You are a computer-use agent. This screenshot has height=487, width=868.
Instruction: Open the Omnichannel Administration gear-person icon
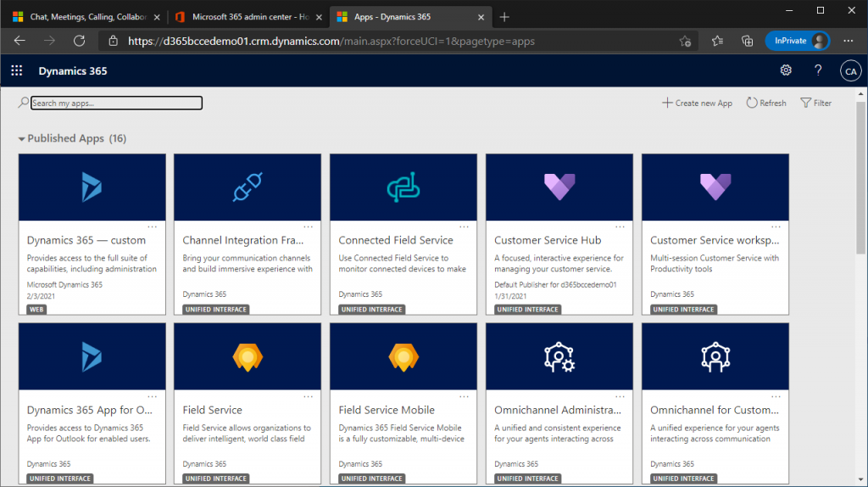coord(559,357)
